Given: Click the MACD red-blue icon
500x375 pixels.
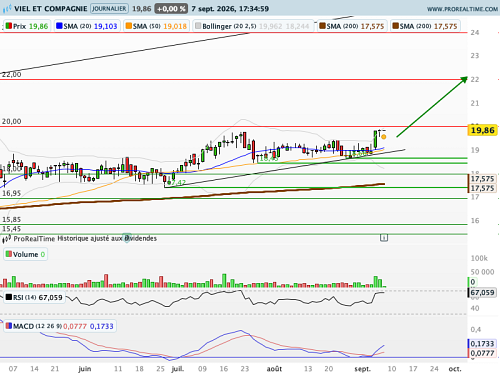Looking at the screenshot, I should (x=9, y=326).
